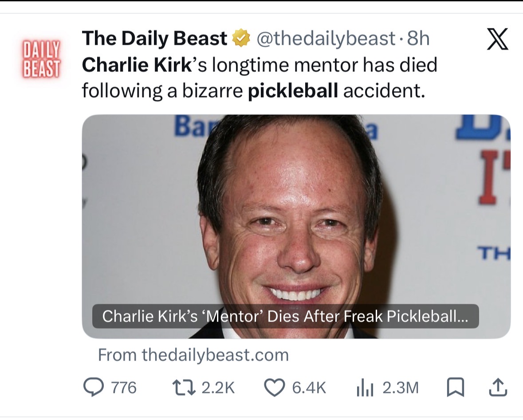Repost the tweet using the retweet arrows icon
Image resolution: width=523 pixels, height=420 pixels.
pyautogui.click(x=184, y=388)
